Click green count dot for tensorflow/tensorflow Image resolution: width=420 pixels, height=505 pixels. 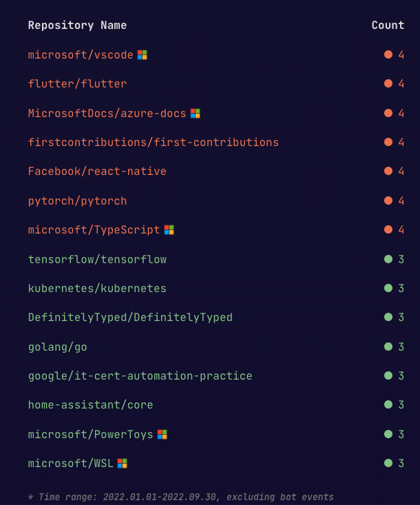tap(388, 259)
